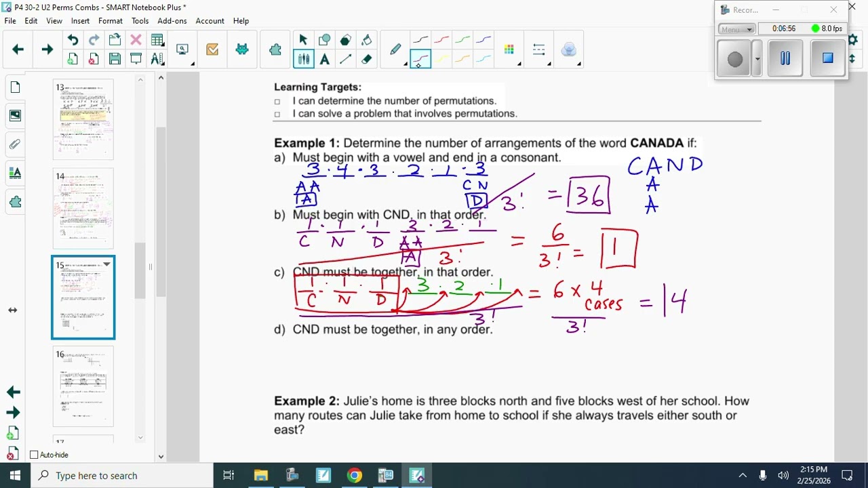Insert a table

(157, 40)
